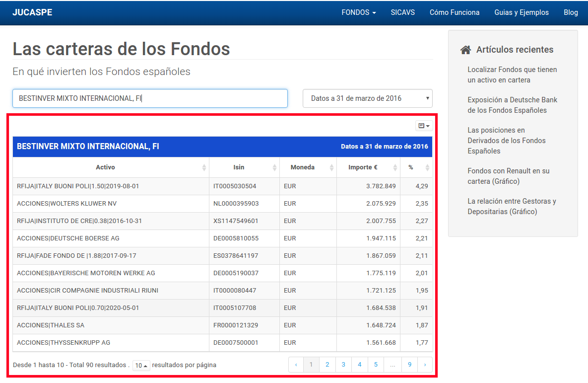Open Guias y Ejemplos page
The width and height of the screenshot is (588, 383).
[521, 12]
